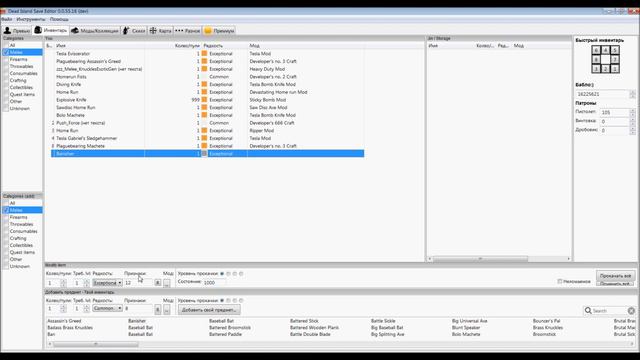Viewport: 640px width, 360px height.
Task: Click the ellipsis Мод button in add item section
Action: point(167,310)
